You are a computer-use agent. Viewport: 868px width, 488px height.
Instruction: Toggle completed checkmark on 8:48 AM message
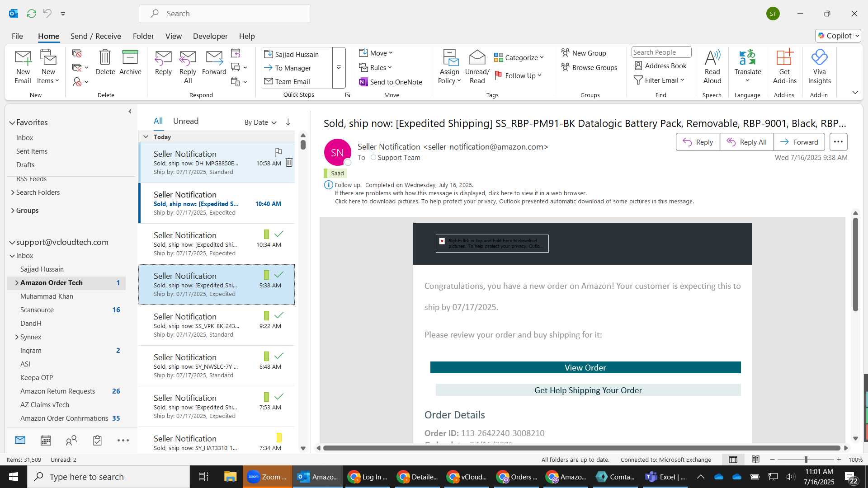(279, 356)
